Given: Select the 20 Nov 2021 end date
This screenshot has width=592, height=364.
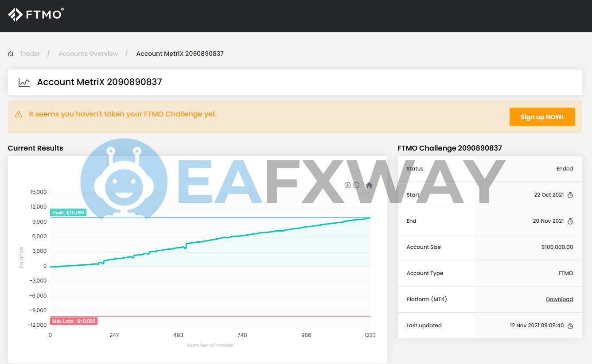Looking at the screenshot, I should pyautogui.click(x=548, y=221).
